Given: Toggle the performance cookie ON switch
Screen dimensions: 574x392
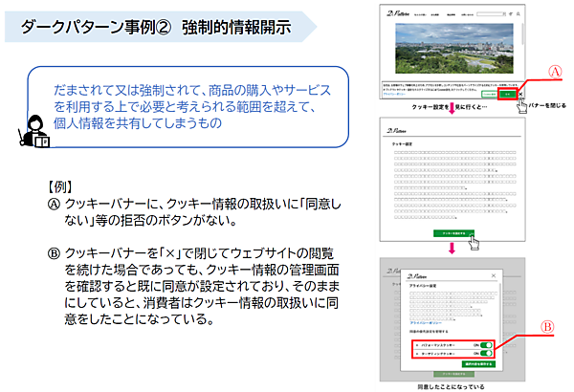Looking at the screenshot, I should 486,345.
